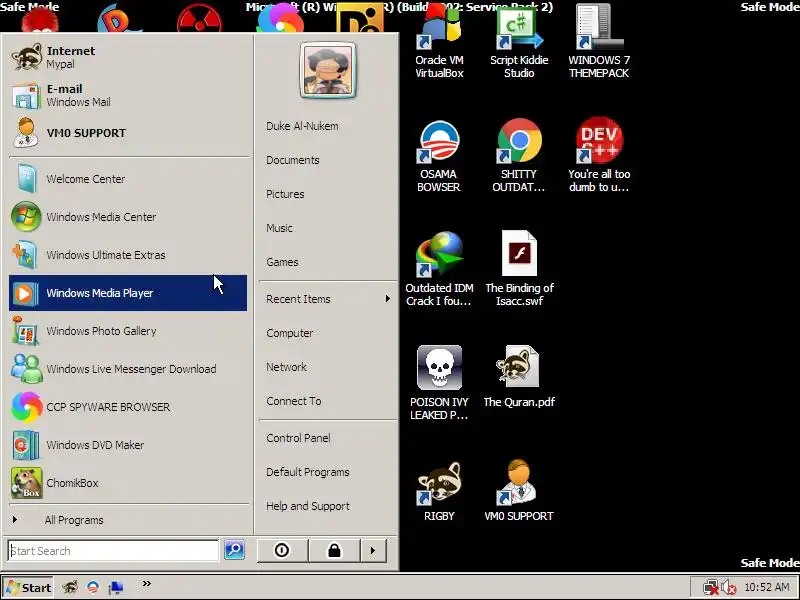Open Windows DVD Maker
Image resolution: width=800 pixels, height=600 pixels.
tap(128, 445)
